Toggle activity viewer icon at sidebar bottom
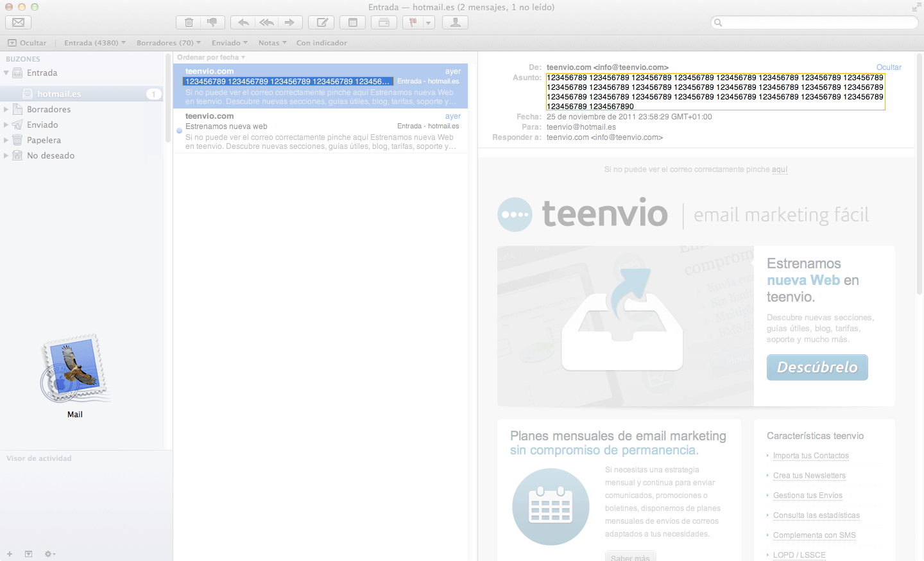Screen dimensions: 924x561 click(28, 553)
